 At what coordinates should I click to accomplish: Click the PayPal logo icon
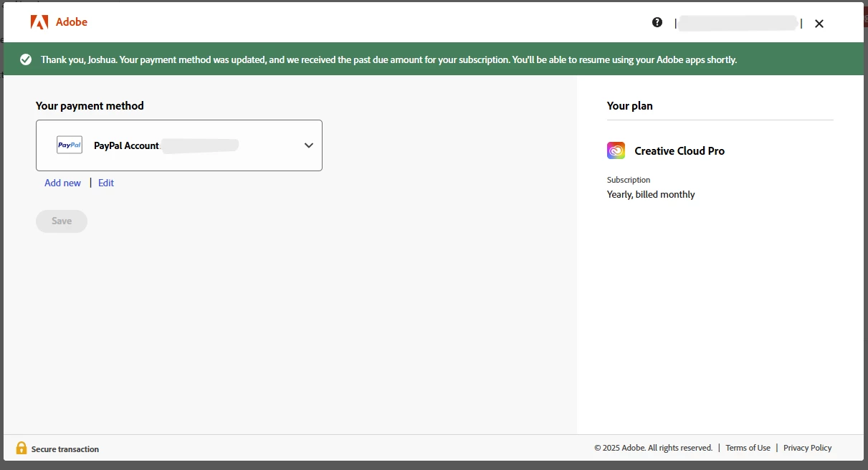click(70, 145)
